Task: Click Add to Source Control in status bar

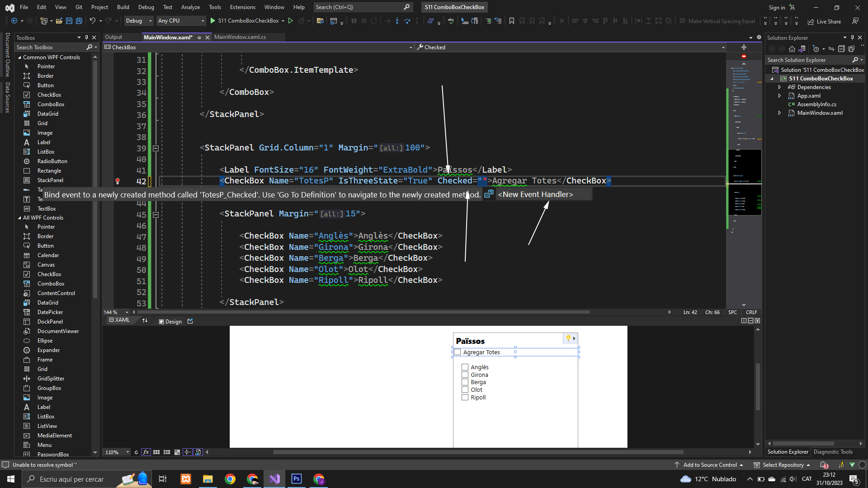Action: pos(710,465)
